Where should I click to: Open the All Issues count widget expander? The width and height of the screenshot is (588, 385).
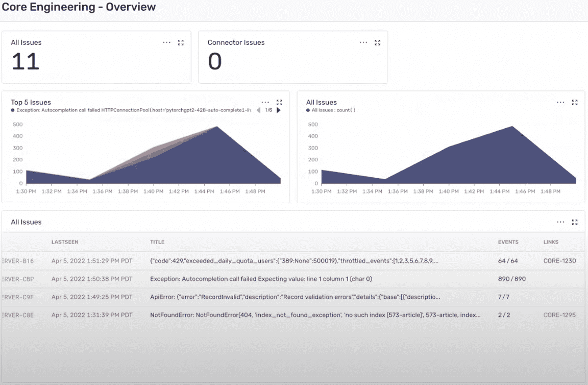pos(181,42)
